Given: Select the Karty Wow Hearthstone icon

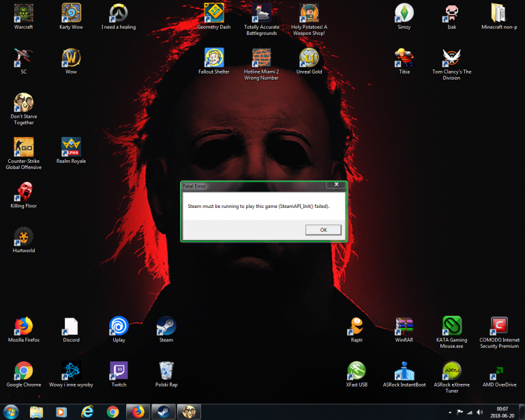Looking at the screenshot, I should (71, 16).
